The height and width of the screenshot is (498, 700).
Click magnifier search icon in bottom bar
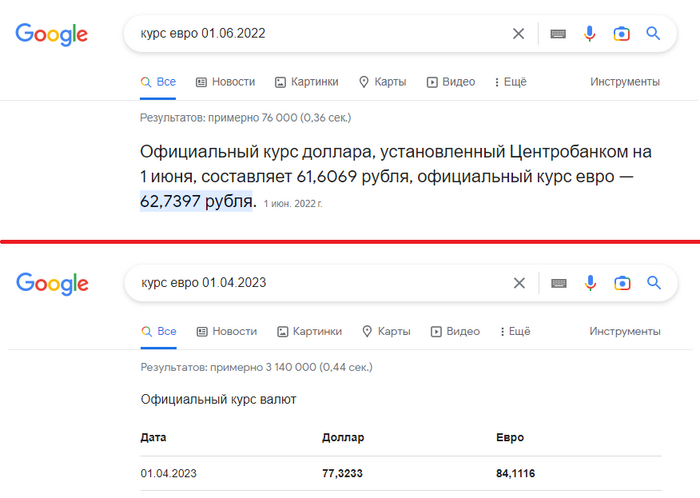pos(653,283)
